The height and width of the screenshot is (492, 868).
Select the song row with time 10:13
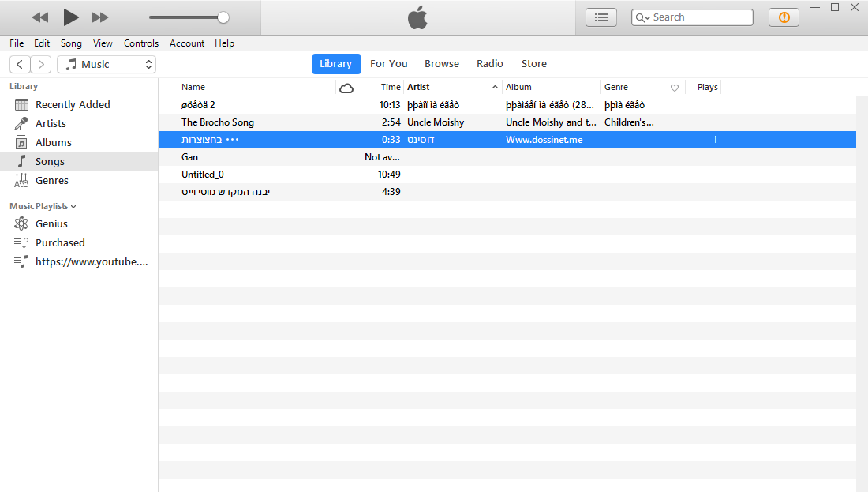tap(507, 105)
